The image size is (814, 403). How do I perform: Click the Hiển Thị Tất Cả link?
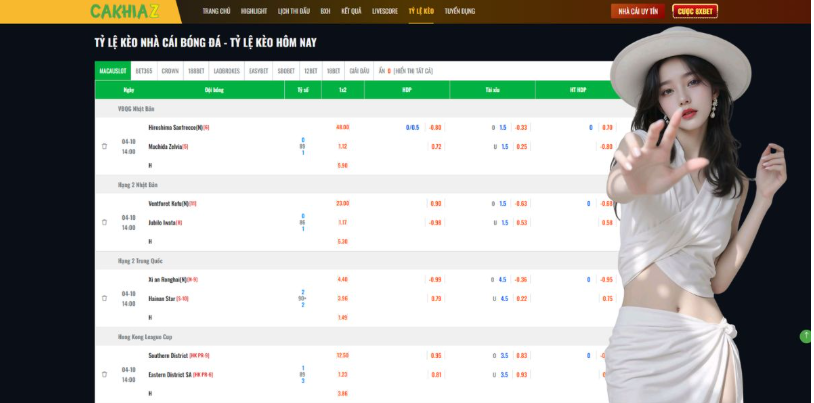pyautogui.click(x=413, y=71)
